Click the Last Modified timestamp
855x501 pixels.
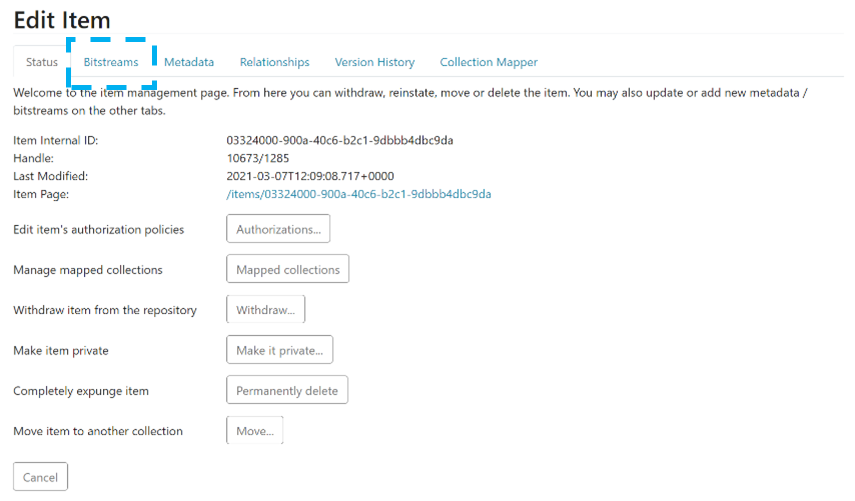click(310, 176)
